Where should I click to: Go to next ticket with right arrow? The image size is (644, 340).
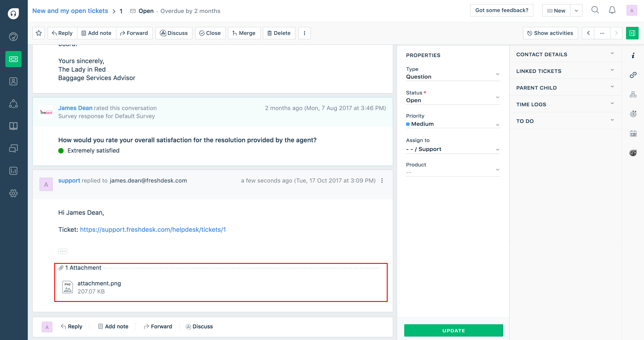616,33
